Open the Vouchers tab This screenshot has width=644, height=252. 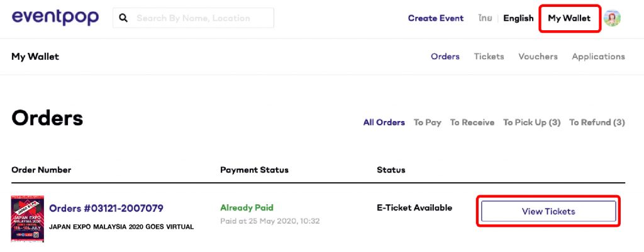(538, 57)
